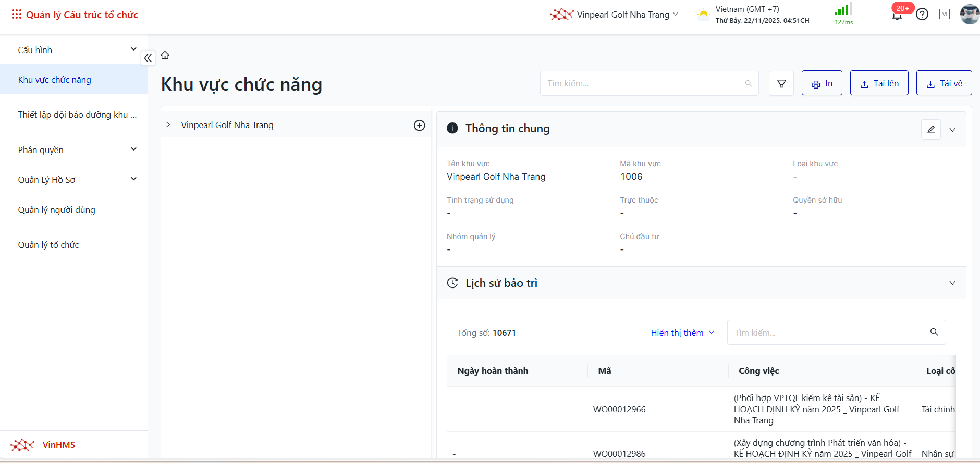Collapse the Lịch sử bảo trì section
This screenshot has width=980, height=463.
[952, 283]
